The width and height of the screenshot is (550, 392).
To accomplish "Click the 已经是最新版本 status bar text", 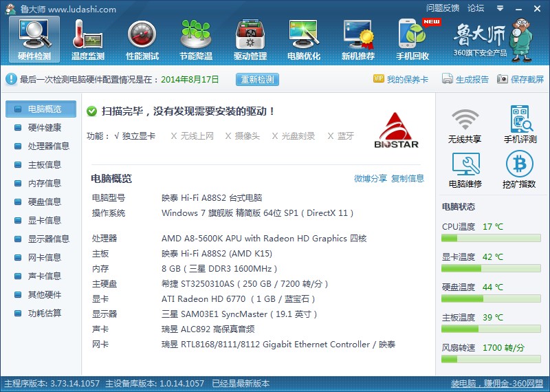I will tap(241, 384).
